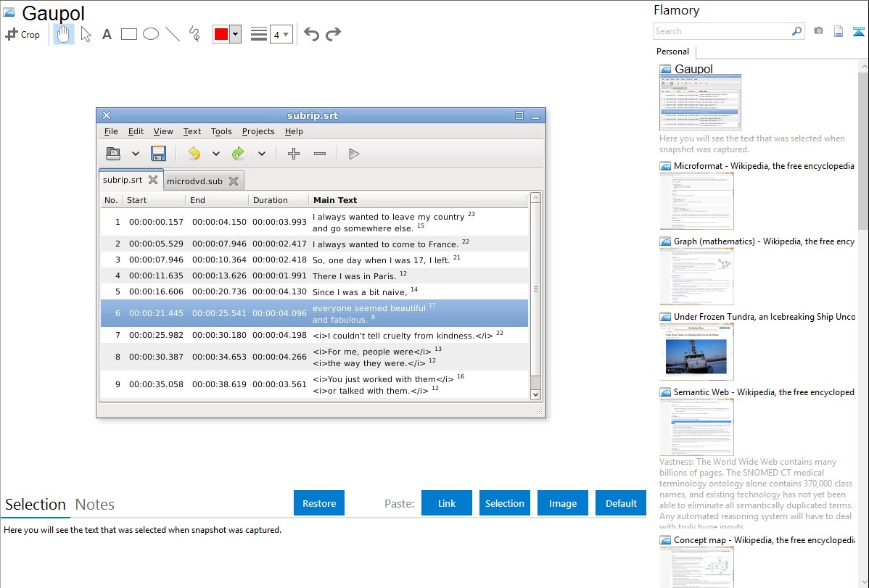Click the document page icon beside camera

coord(839,31)
